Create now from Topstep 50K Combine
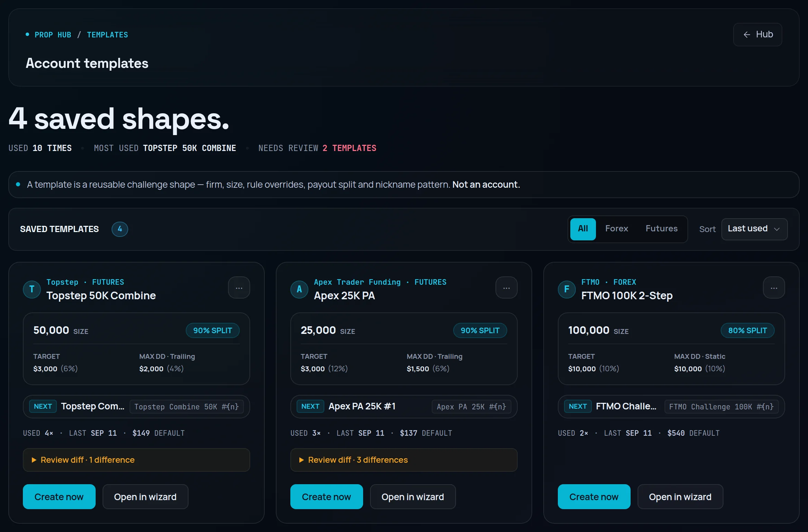This screenshot has width=808, height=532. pos(59,497)
